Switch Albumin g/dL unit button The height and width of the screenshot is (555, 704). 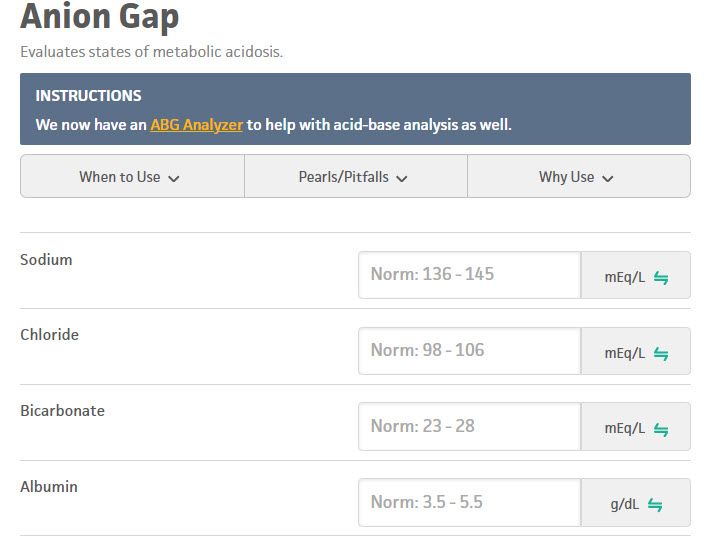coord(636,502)
